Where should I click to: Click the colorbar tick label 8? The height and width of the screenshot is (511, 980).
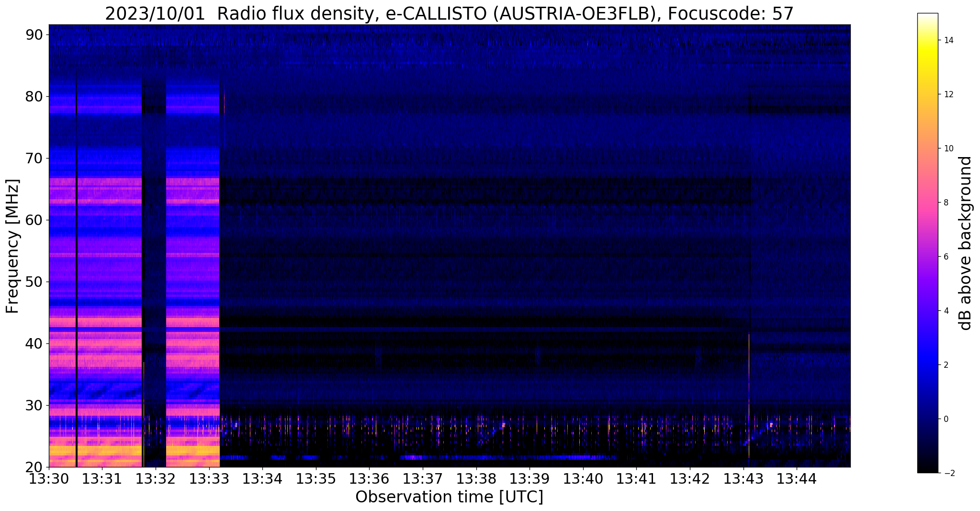[946, 203]
